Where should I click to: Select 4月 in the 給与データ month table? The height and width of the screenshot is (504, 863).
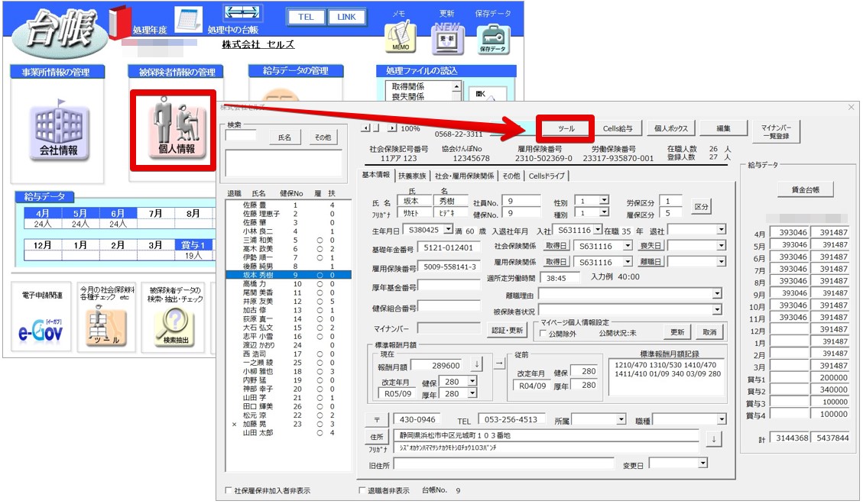tap(42, 213)
